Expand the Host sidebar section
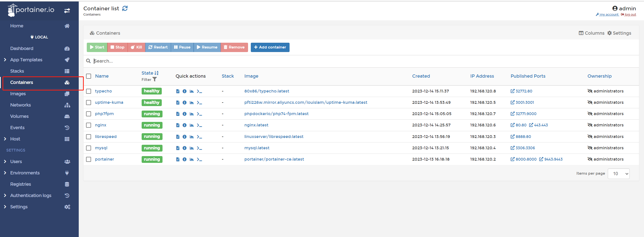This screenshot has width=644, height=237. (5, 139)
